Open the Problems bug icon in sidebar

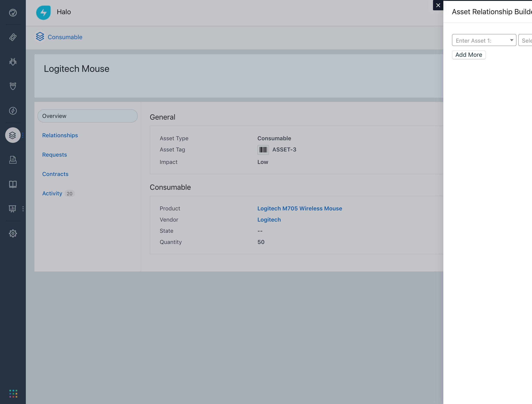(13, 62)
